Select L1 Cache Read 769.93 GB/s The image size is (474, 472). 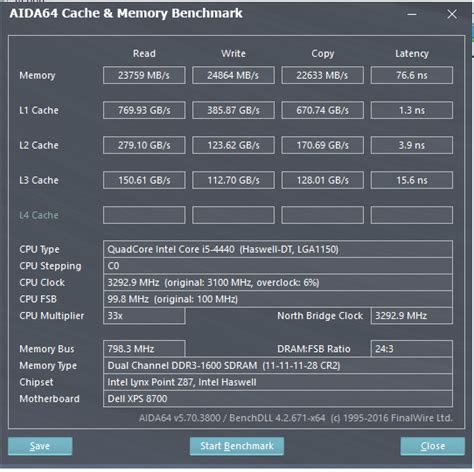pyautogui.click(x=144, y=110)
